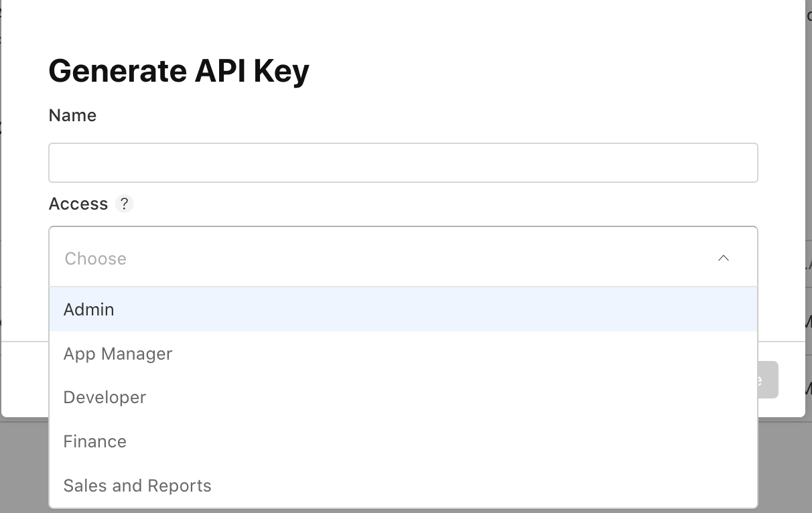
Task: Select Sales and Reports access role
Action: point(403,486)
